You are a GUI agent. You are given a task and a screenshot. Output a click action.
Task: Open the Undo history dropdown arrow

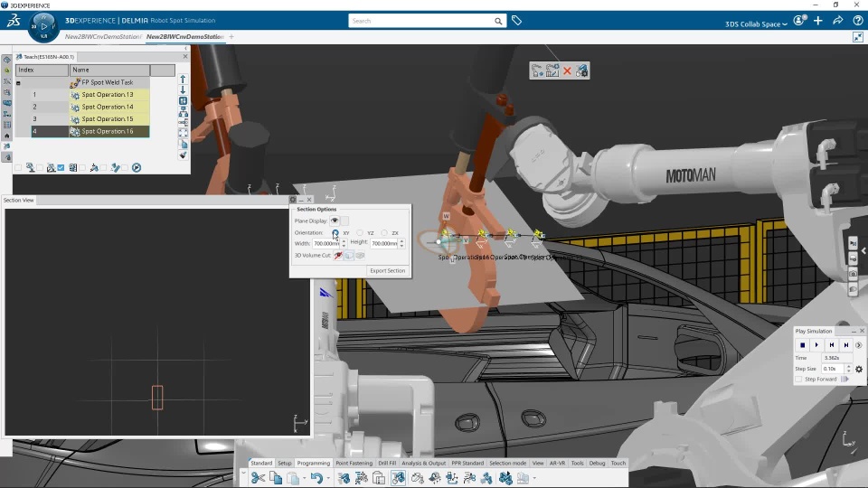[327, 478]
